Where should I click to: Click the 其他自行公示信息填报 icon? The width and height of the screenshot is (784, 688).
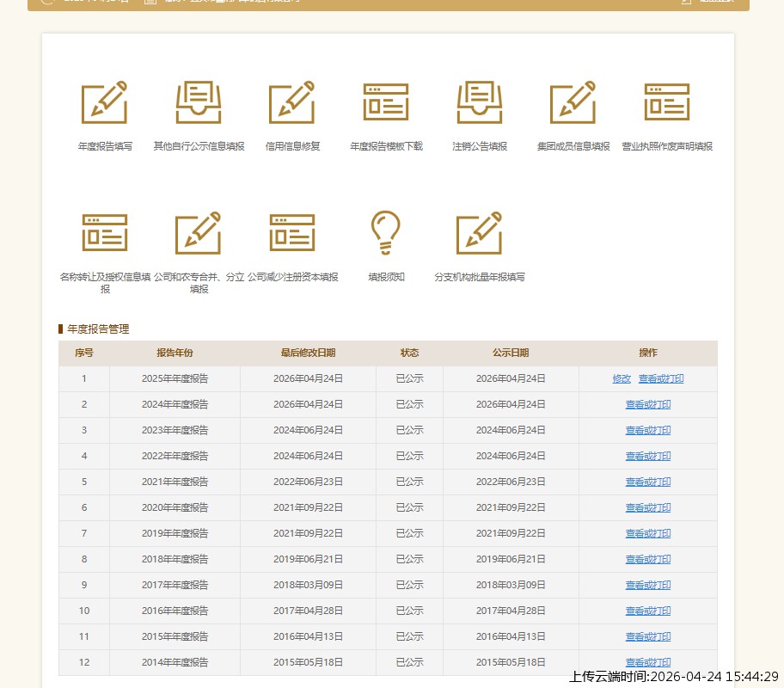(x=199, y=102)
